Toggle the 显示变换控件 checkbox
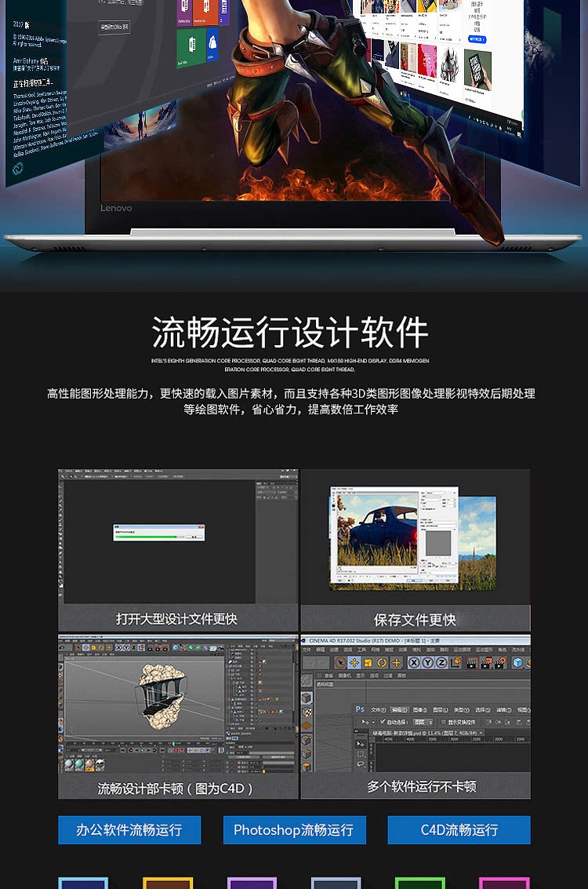Viewport: 588px width, 889px height. (444, 722)
